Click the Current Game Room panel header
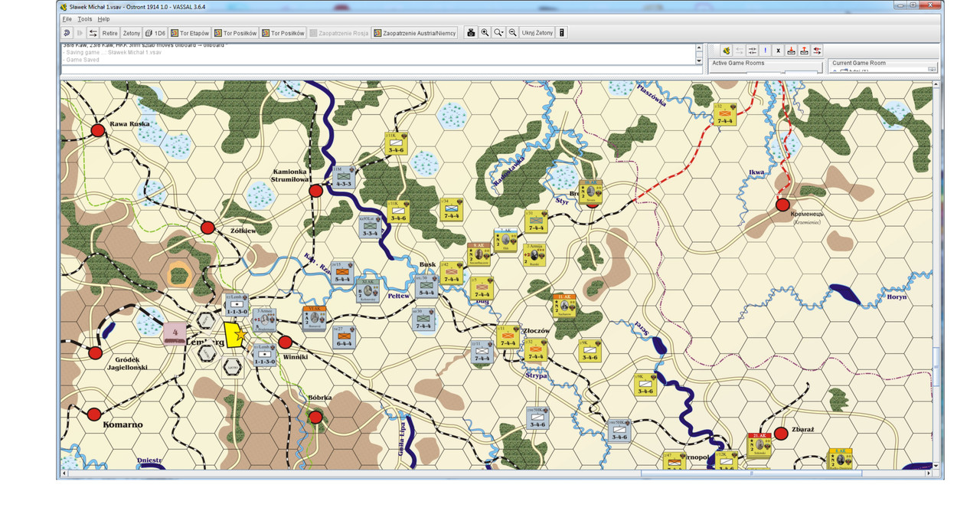The image size is (980, 521). pyautogui.click(x=859, y=63)
